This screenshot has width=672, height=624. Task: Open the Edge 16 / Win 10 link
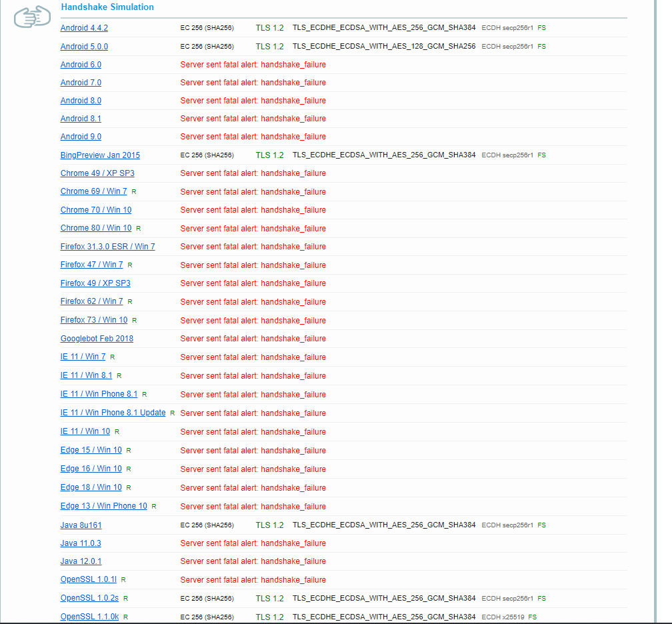(x=91, y=469)
